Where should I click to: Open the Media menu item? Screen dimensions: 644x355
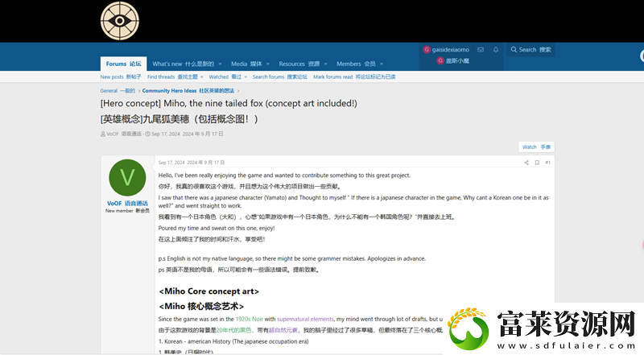pyautogui.click(x=246, y=64)
